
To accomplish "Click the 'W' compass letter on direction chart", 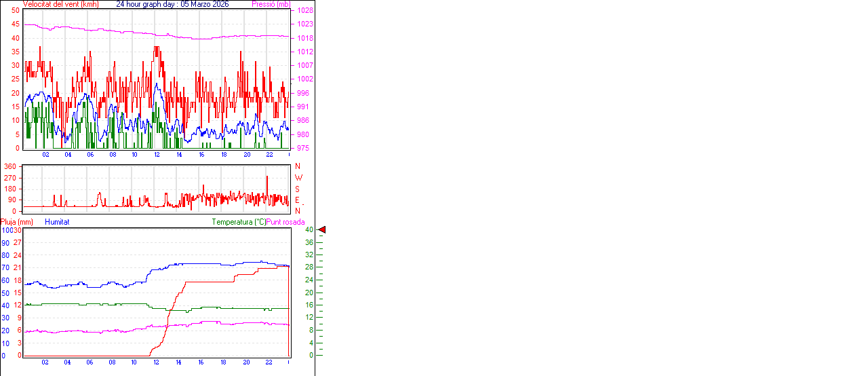I will coord(298,178).
